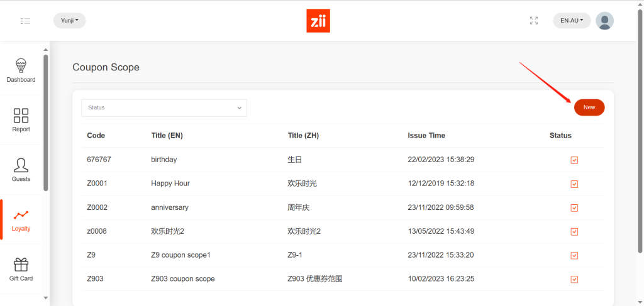
Task: Toggle status checkbox for anniversary row
Action: tap(574, 208)
